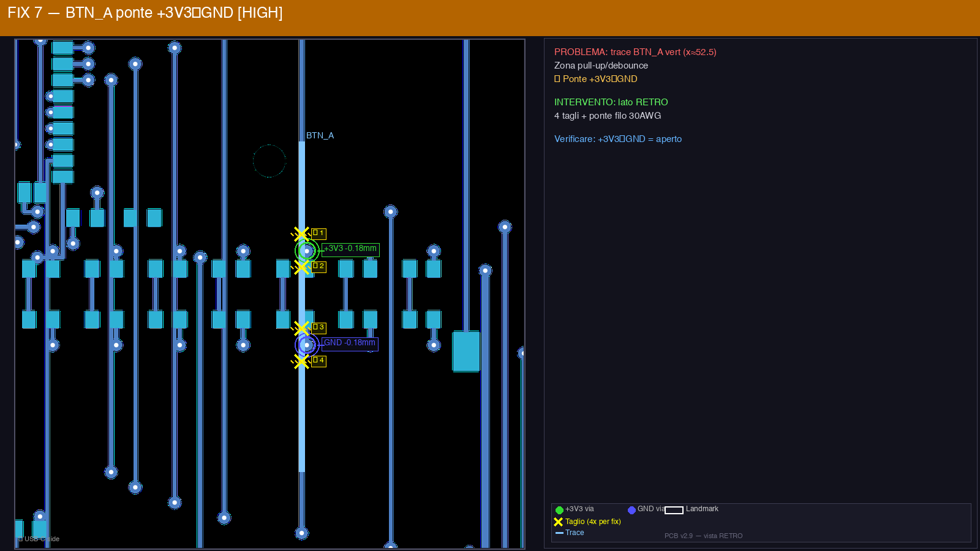This screenshot has height=551, width=980.
Task: Click the white Landmark legend rectangle
Action: coord(674,510)
